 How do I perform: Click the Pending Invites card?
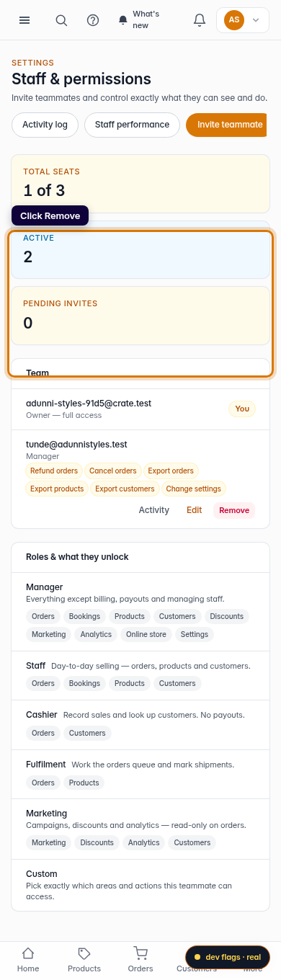[140, 316]
